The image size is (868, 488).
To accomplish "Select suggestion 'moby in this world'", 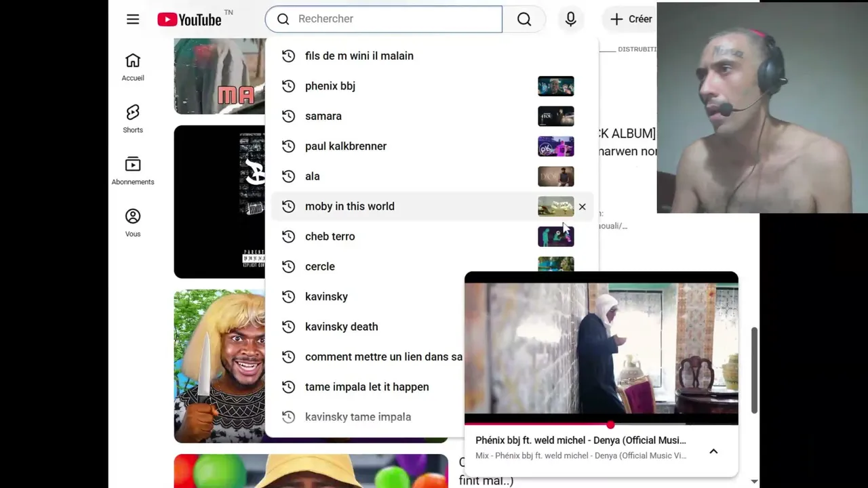I will pyautogui.click(x=431, y=206).
